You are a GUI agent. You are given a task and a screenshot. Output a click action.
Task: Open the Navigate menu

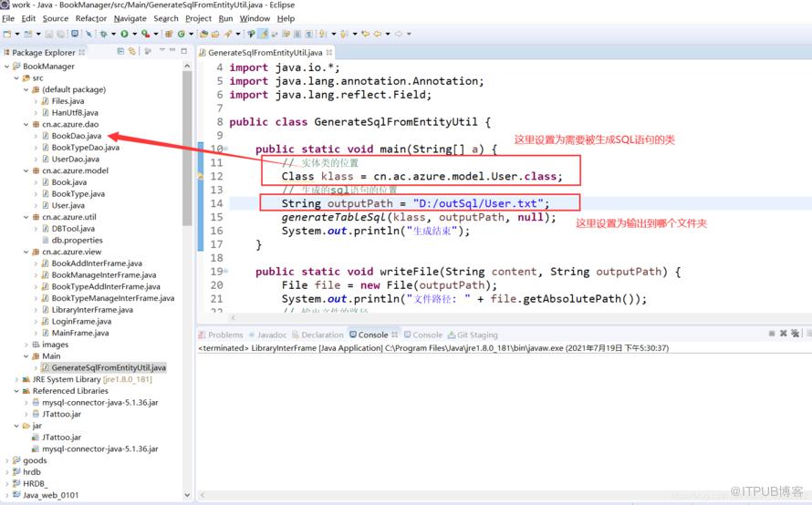[x=130, y=18]
